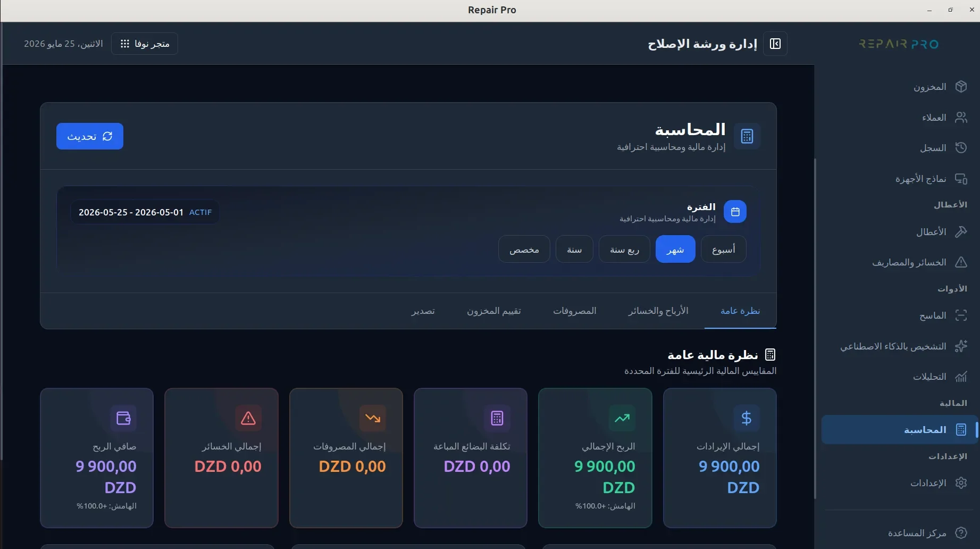This screenshot has height=549, width=980.
Task: Click الأعطال repair hammer icon
Action: [961, 232]
